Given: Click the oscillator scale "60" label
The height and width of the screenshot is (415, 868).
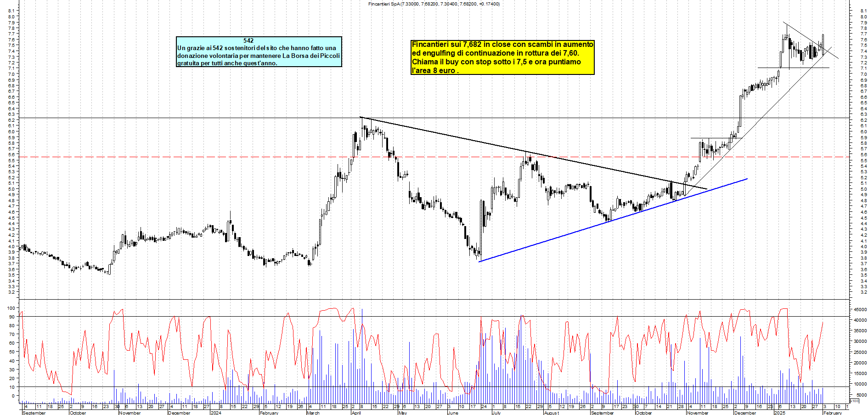Looking at the screenshot, I should click(12, 343).
